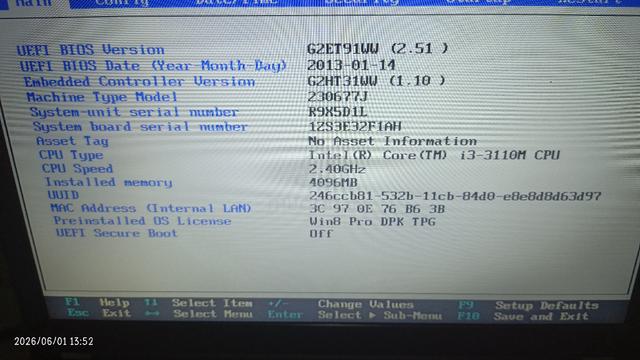Select the 'CPU Type' label
The width and height of the screenshot is (640, 360).
(71, 155)
